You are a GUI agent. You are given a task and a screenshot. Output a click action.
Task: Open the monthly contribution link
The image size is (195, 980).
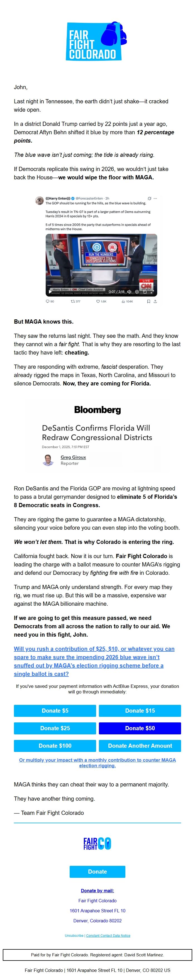(x=97, y=763)
